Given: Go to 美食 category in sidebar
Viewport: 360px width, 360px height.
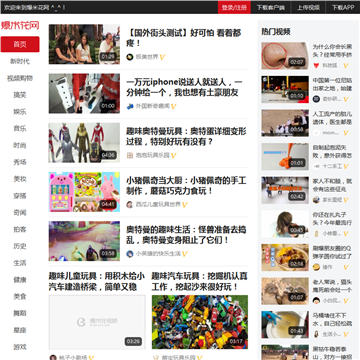Looking at the screenshot, I should pos(20,296).
